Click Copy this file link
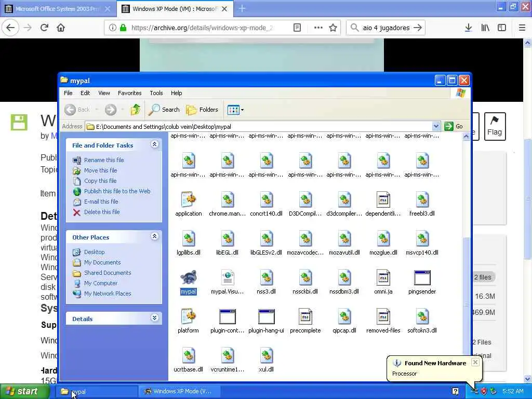This screenshot has height=399, width=532. coord(100,181)
